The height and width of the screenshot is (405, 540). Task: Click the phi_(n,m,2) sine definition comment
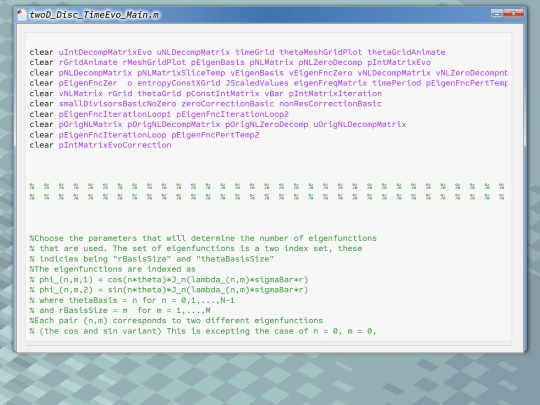[x=169, y=290]
